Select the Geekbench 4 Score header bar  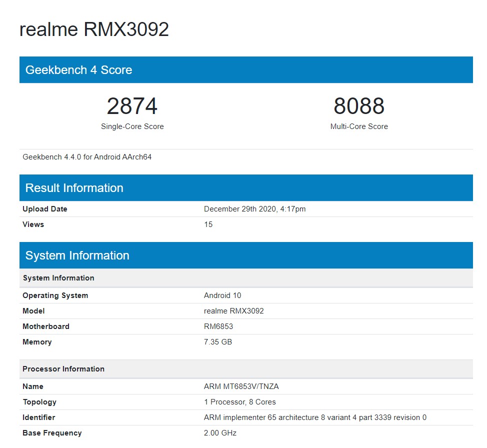coord(79,69)
